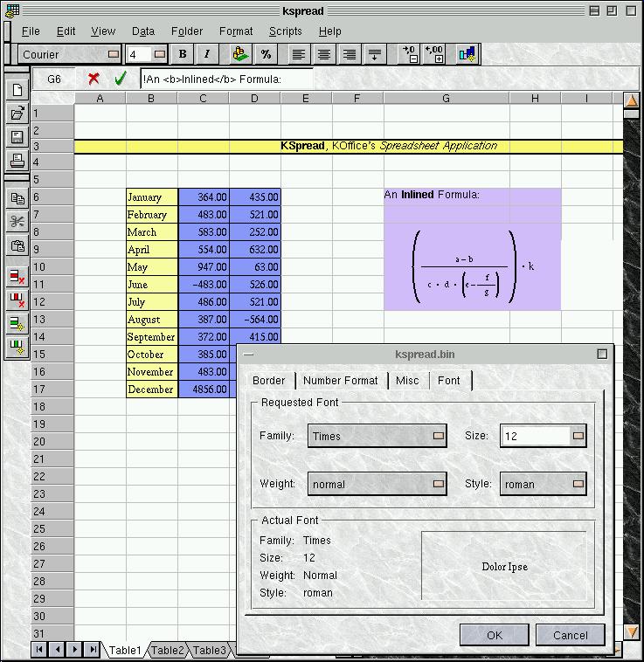Open the font Family dropdown showing Times
Viewport: 644px width, 662px height.
pyautogui.click(x=377, y=436)
